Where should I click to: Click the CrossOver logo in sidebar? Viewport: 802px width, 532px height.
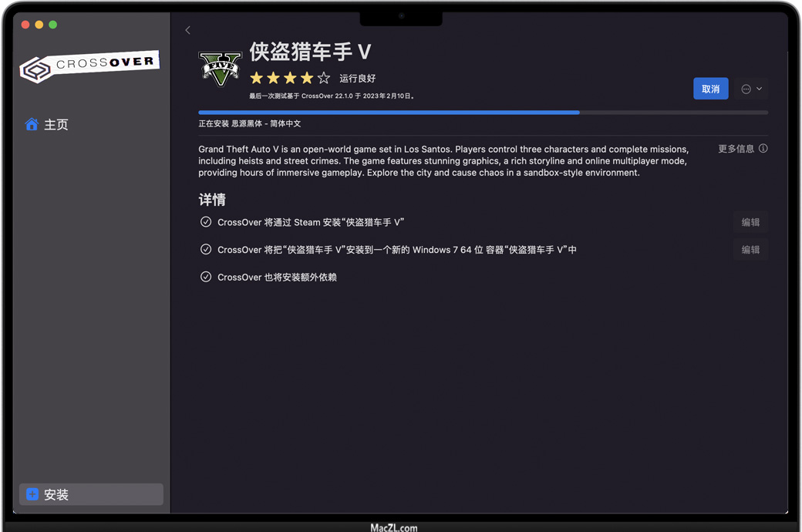(x=89, y=66)
